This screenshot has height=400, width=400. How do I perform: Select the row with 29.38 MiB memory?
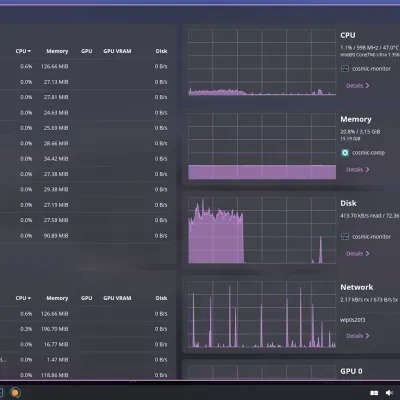(x=86, y=189)
